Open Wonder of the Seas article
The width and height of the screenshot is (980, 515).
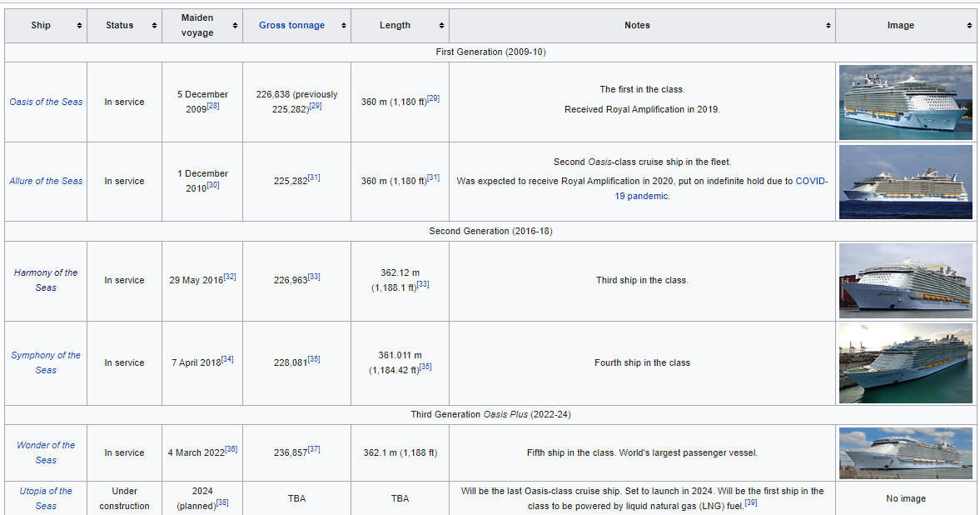tap(46, 453)
